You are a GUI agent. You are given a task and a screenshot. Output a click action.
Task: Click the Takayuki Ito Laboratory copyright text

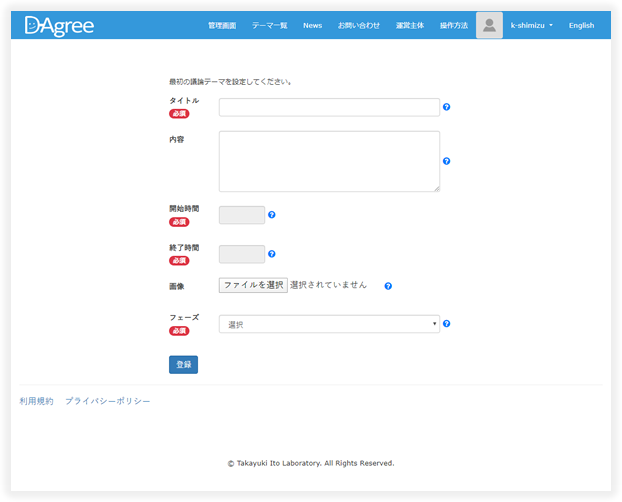click(x=311, y=463)
